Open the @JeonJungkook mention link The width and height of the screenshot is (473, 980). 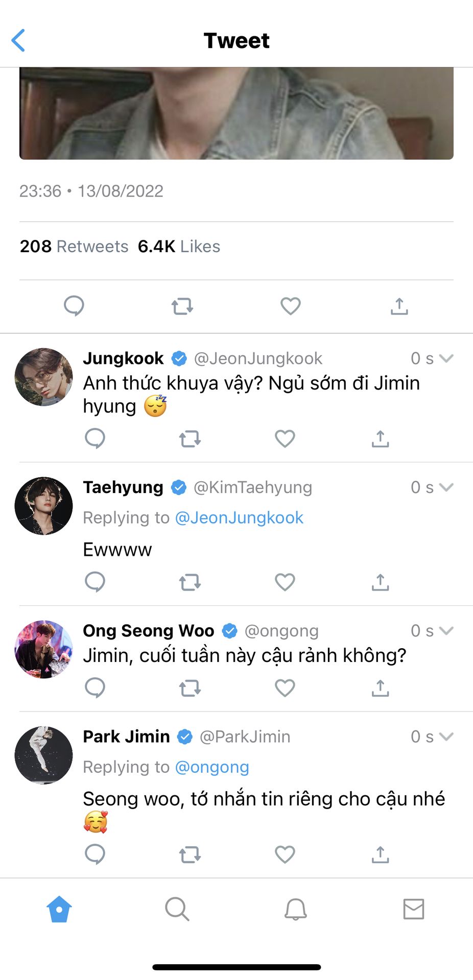click(x=239, y=518)
